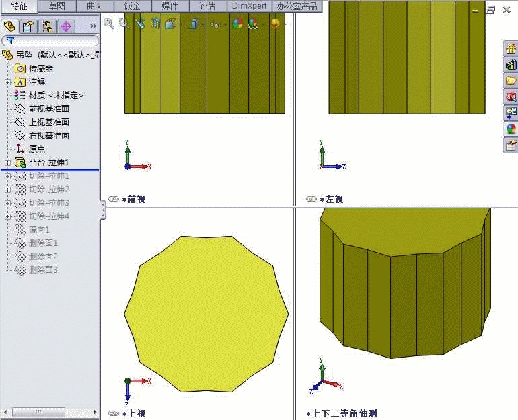Image resolution: width=518 pixels, height=420 pixels.
Task: Switch to the 办公室产品 tab
Action: [297, 6]
